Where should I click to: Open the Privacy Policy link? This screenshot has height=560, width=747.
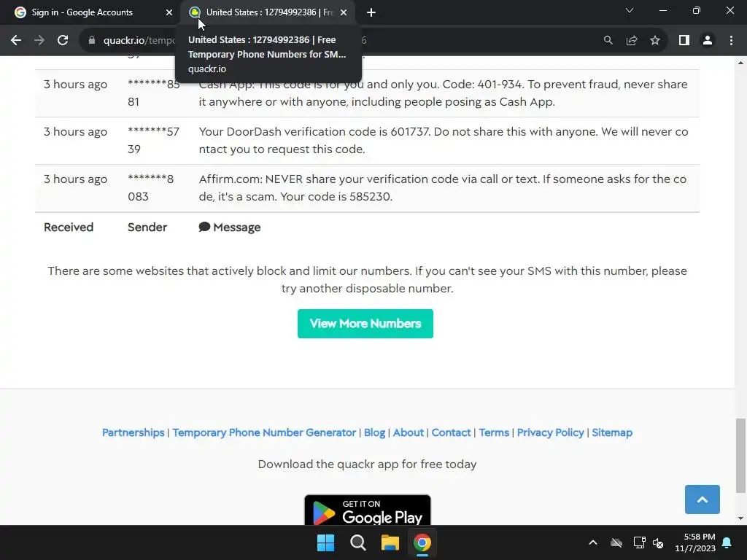[x=550, y=432]
